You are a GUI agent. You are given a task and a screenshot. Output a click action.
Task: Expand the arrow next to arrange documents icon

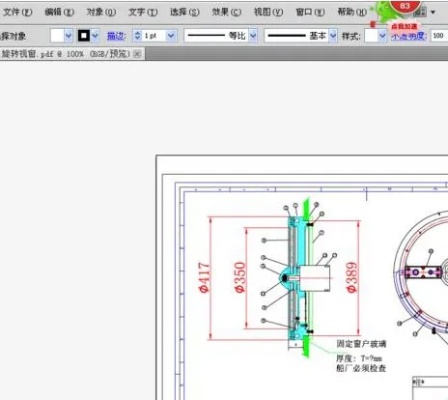pos(433,12)
